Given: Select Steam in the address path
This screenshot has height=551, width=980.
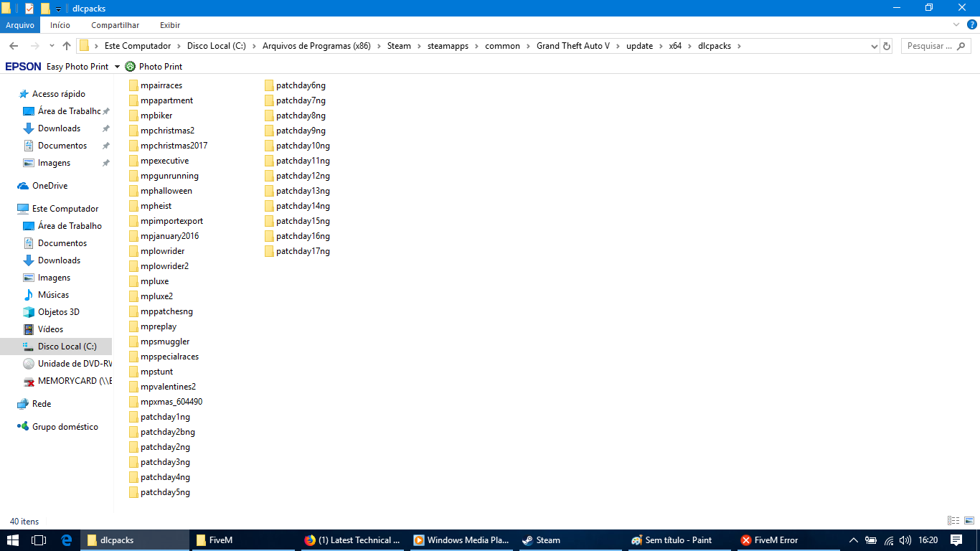Looking at the screenshot, I should (x=399, y=46).
